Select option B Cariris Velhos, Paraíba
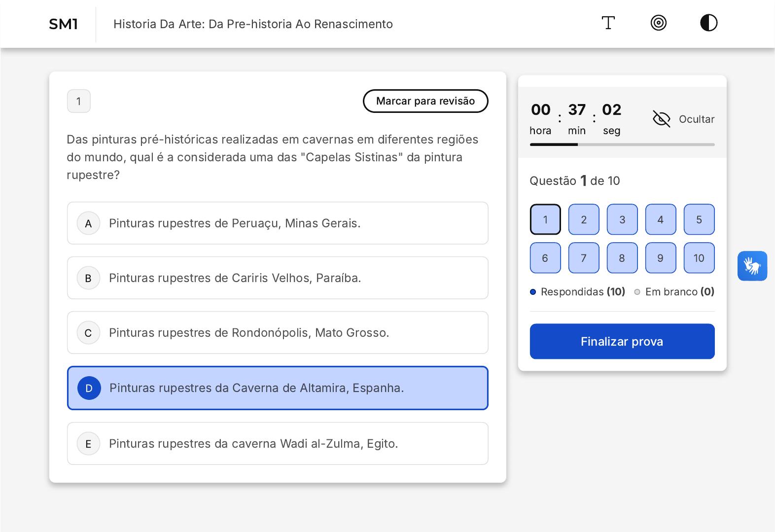Screen dimensions: 775x532 (278, 278)
